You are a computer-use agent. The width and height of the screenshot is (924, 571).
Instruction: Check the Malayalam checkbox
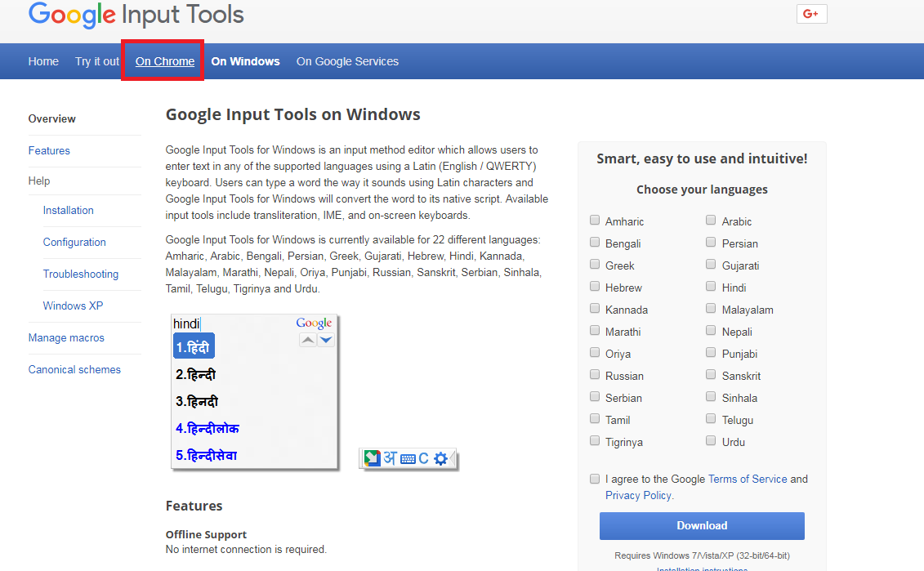click(711, 309)
